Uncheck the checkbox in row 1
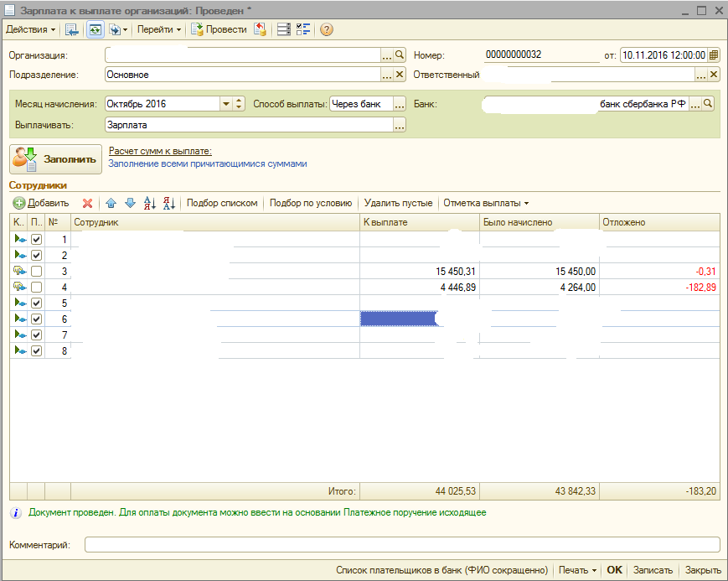The image size is (728, 581). click(36, 240)
